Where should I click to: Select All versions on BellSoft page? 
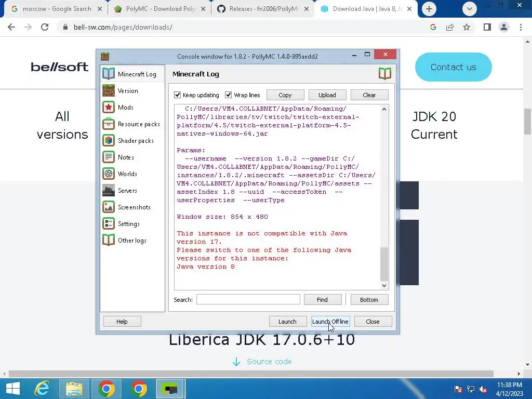click(x=62, y=125)
